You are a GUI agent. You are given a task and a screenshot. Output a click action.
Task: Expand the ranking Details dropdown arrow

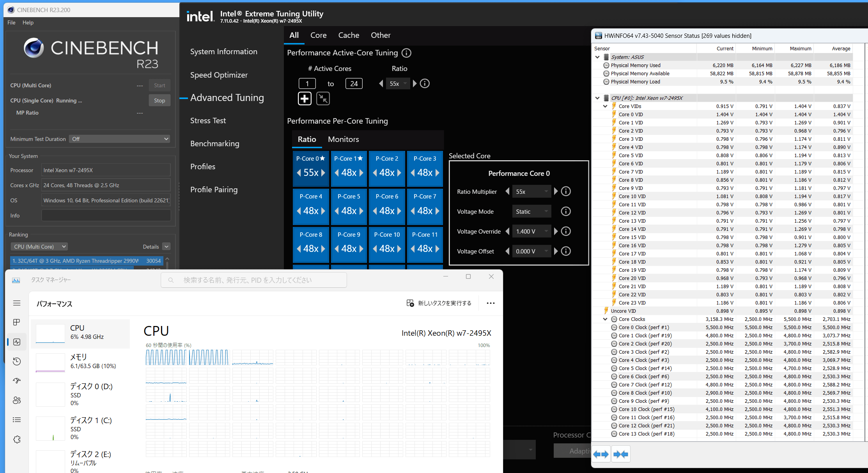167,246
